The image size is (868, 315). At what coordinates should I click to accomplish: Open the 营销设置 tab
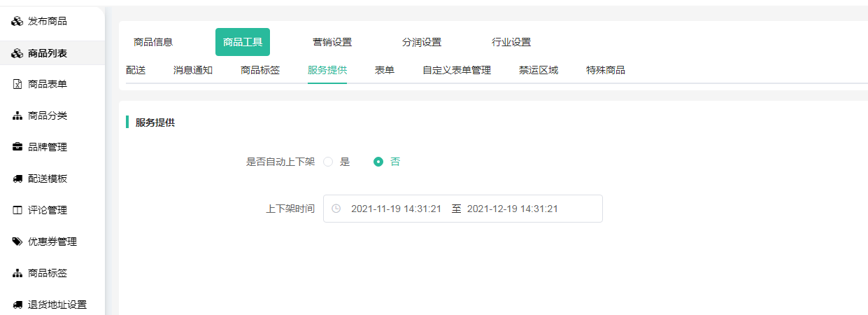[x=332, y=42]
